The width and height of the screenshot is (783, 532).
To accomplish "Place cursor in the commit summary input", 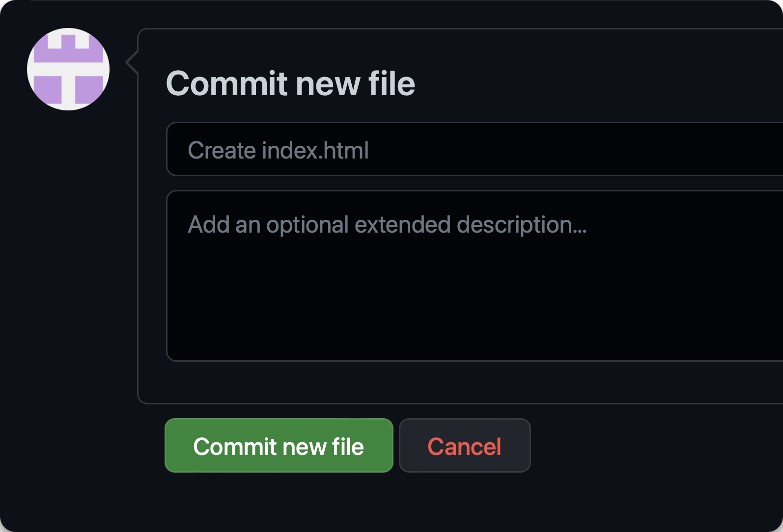I will pos(474,149).
